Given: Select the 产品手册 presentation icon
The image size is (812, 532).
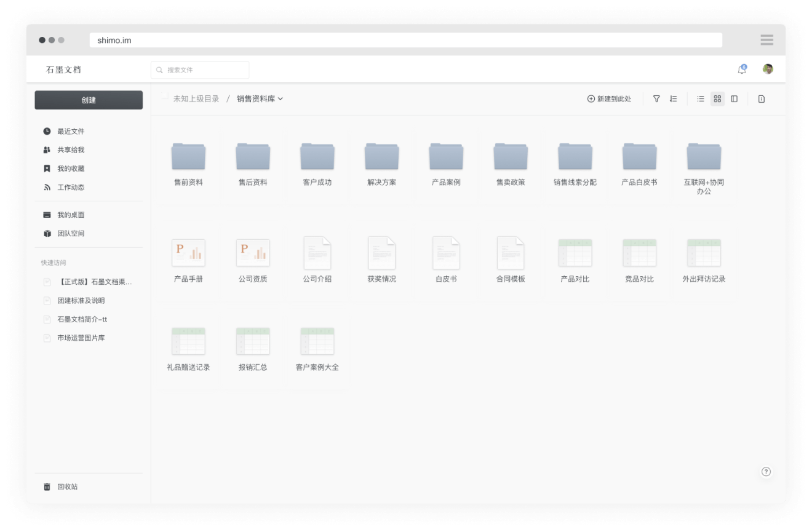Looking at the screenshot, I should point(188,253).
